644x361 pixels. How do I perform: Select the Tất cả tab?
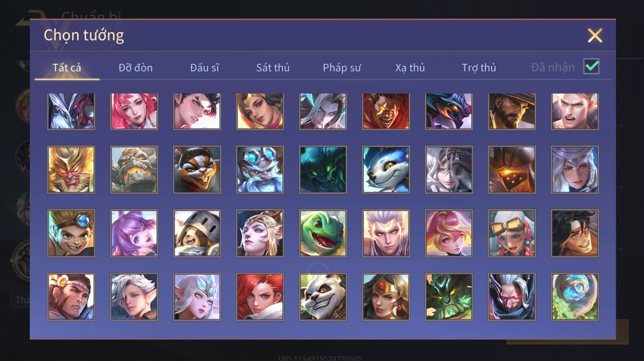pos(67,68)
